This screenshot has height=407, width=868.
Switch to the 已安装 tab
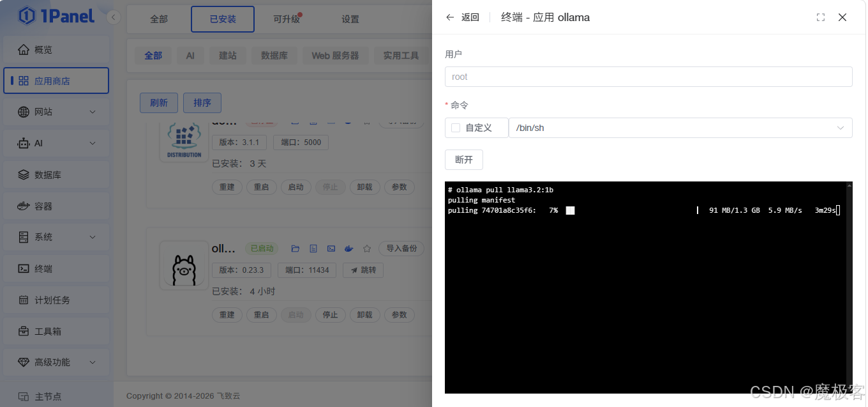point(223,19)
